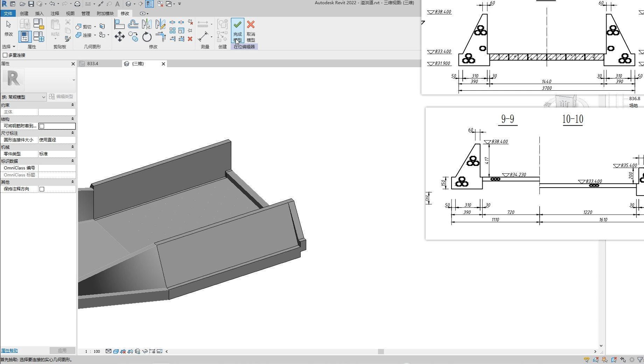Collapse the 约束 section
Viewport: 644px width, 364px height.
(72, 105)
